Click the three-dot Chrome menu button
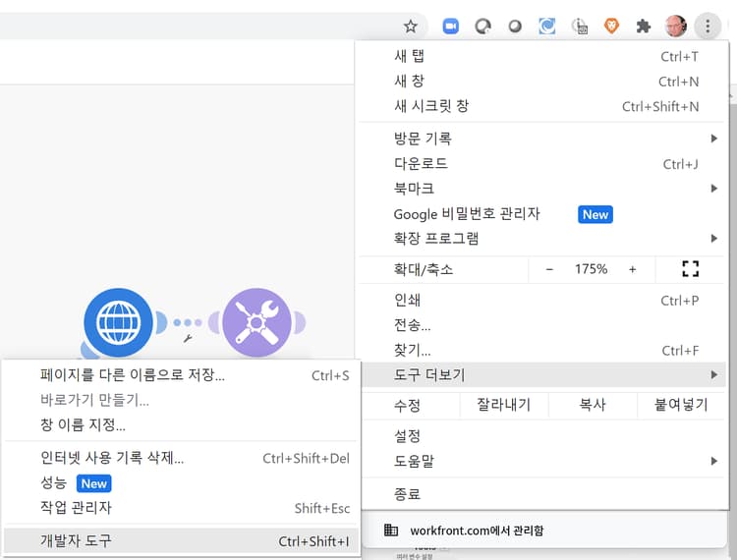This screenshot has width=737, height=560. click(708, 26)
